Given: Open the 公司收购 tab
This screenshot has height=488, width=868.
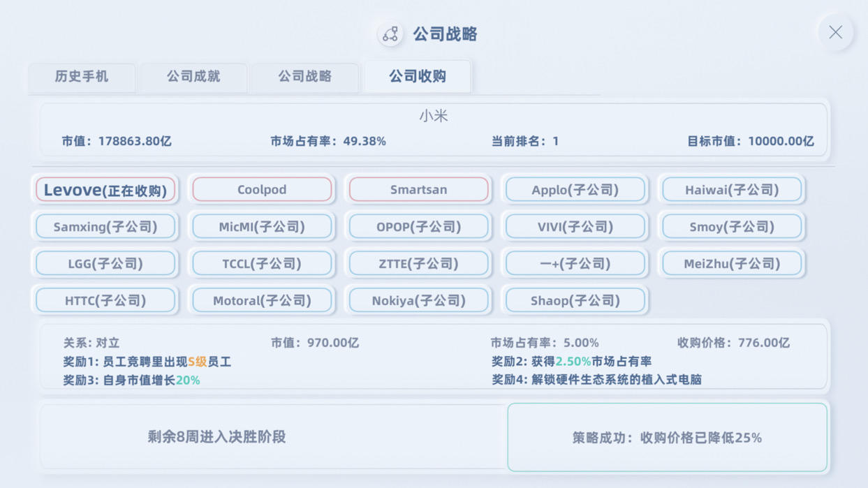Looking at the screenshot, I should click(x=418, y=77).
